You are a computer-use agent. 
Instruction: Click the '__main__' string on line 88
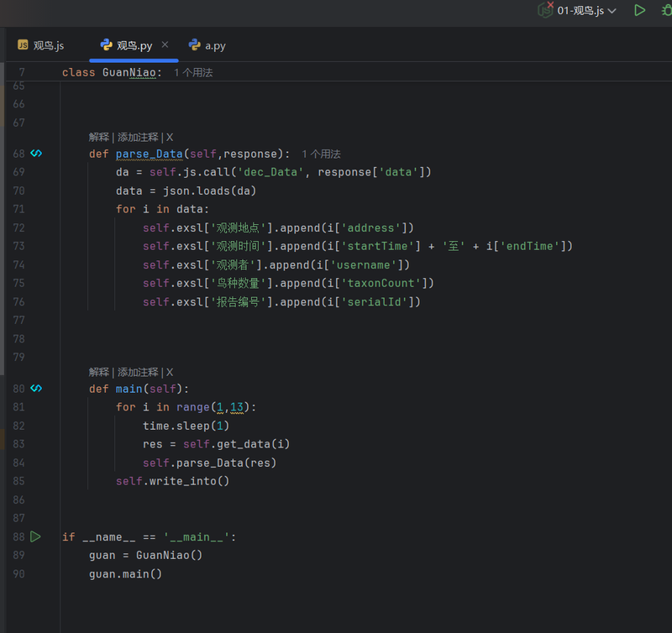pos(197,537)
